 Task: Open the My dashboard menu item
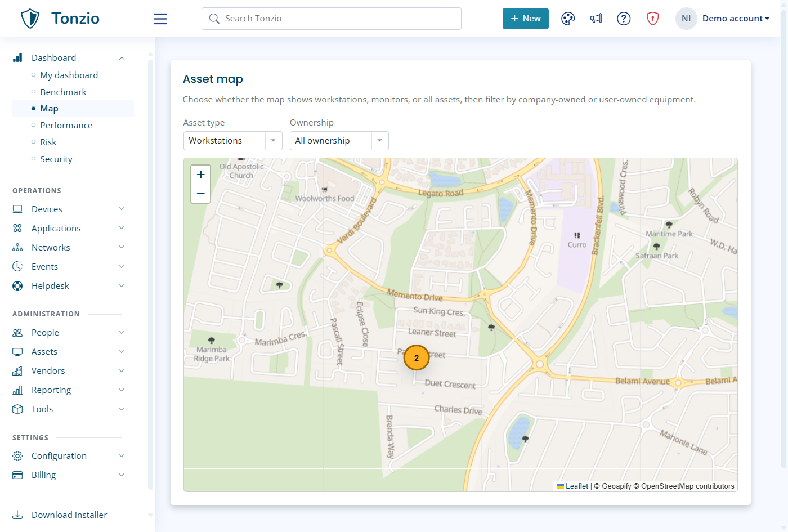69,75
